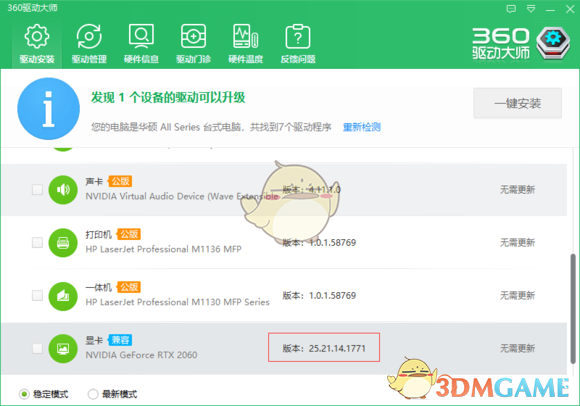The height and width of the screenshot is (406, 580).
Task: Click the 声卡 speaker device icon
Action: pos(63,190)
